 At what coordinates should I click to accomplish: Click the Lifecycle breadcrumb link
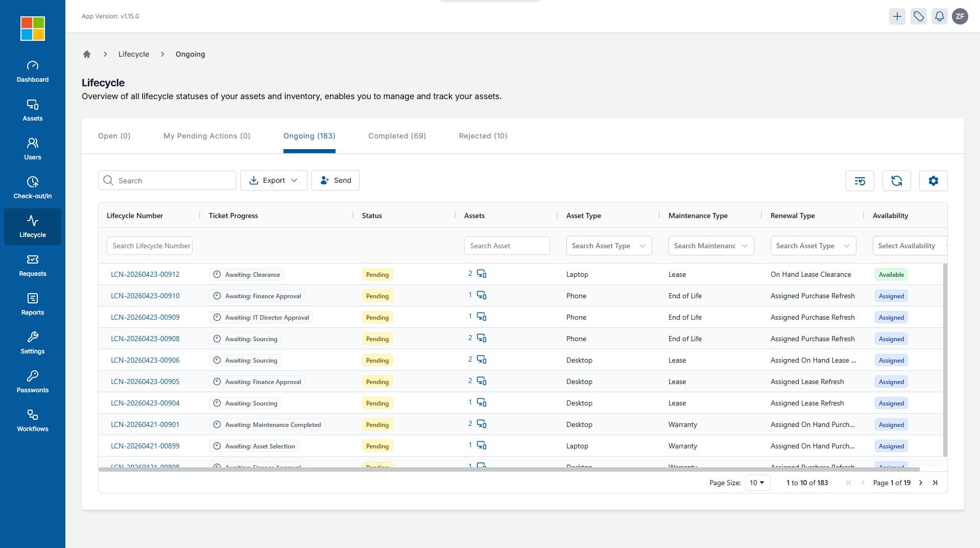pyautogui.click(x=134, y=54)
